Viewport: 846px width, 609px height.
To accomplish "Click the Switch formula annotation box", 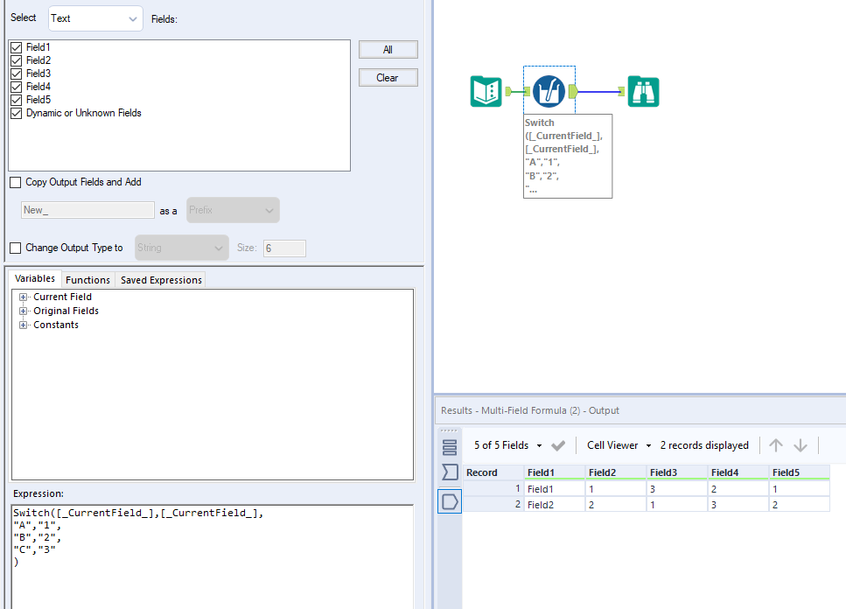I will click(568, 156).
